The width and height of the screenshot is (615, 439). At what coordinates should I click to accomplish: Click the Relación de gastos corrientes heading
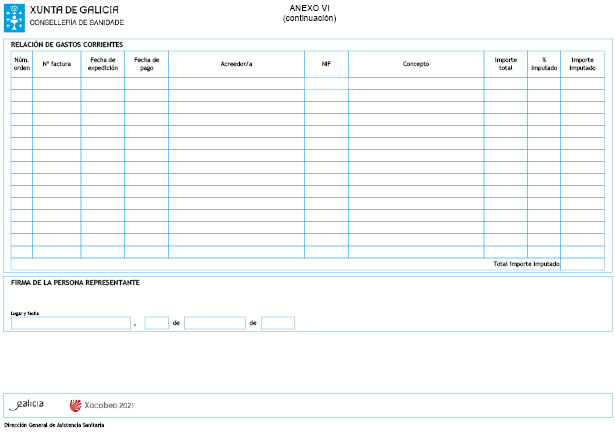[x=67, y=45]
